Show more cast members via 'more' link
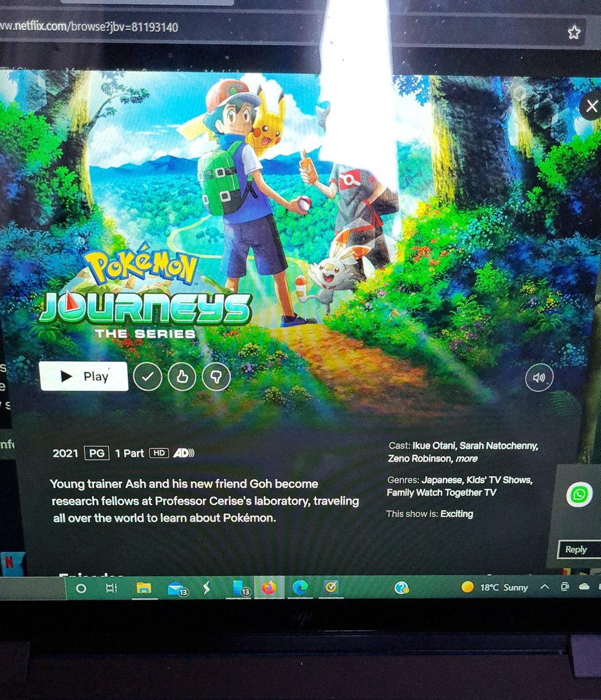This screenshot has height=700, width=601. tap(466, 459)
